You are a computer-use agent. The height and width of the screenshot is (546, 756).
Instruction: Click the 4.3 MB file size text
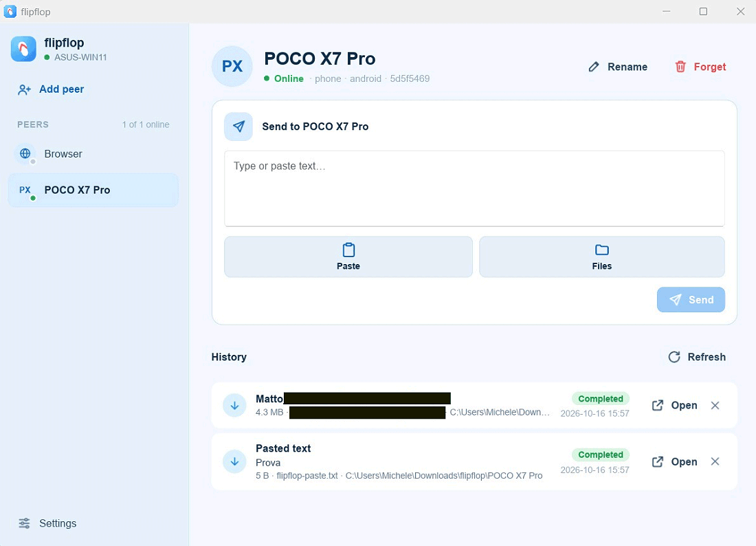[x=269, y=413]
